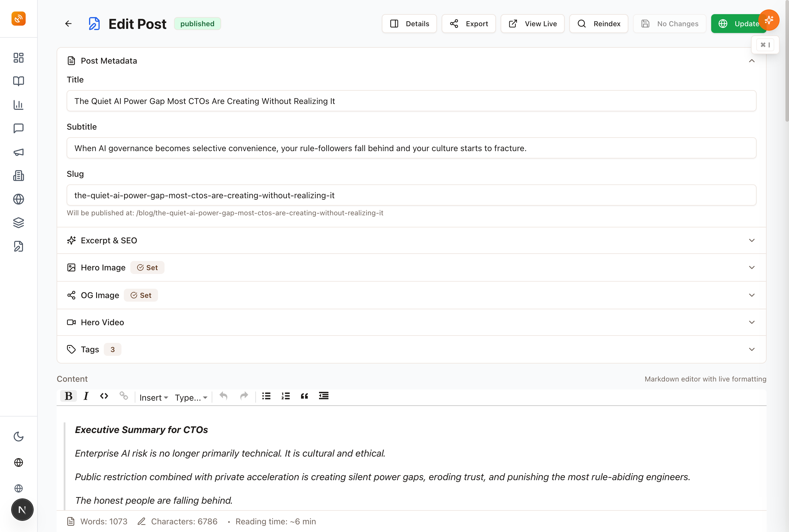Select the blockquote icon in the editor toolbar

pyautogui.click(x=304, y=396)
